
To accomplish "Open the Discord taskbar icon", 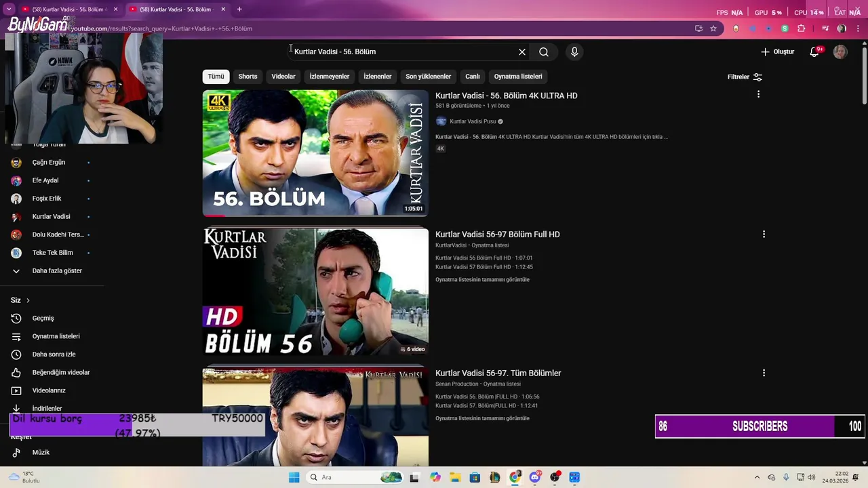I will [x=535, y=477].
